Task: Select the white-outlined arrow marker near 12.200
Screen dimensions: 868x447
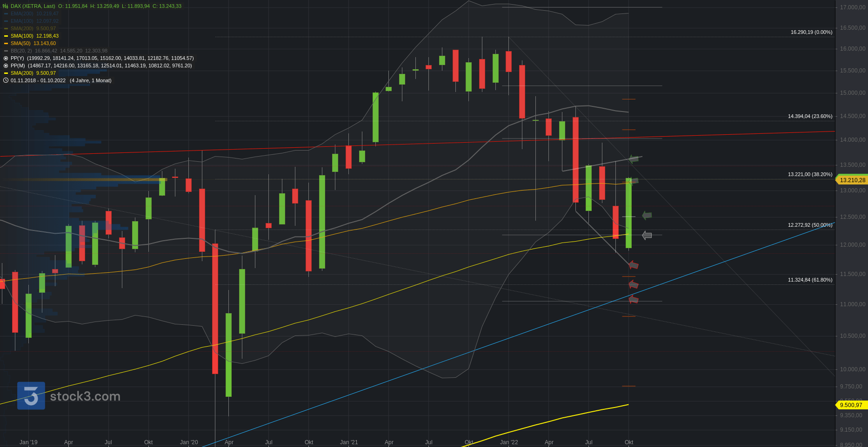Action: pos(647,236)
